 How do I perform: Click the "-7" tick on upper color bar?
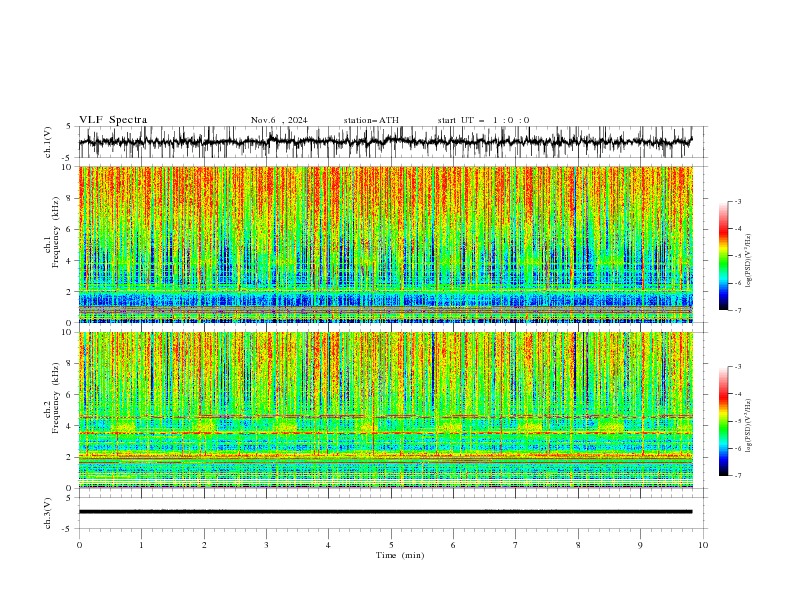737,310
